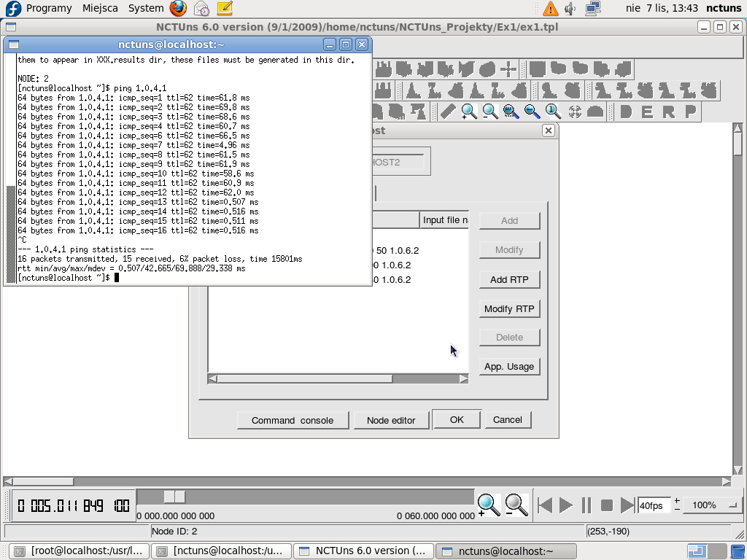Jump to the end of the simulation playback
This screenshot has height=560, width=747.
pyautogui.click(x=627, y=505)
